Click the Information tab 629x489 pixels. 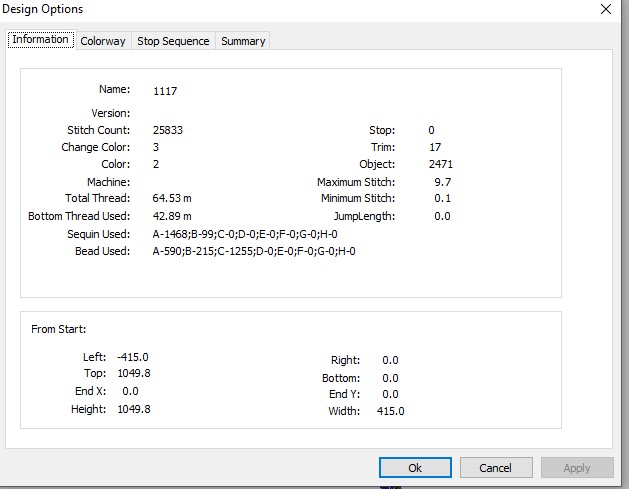(x=41, y=39)
